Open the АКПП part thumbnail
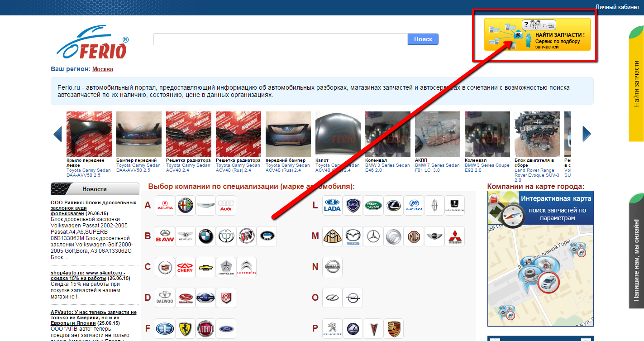The height and width of the screenshot is (342, 644). pyautogui.click(x=438, y=134)
